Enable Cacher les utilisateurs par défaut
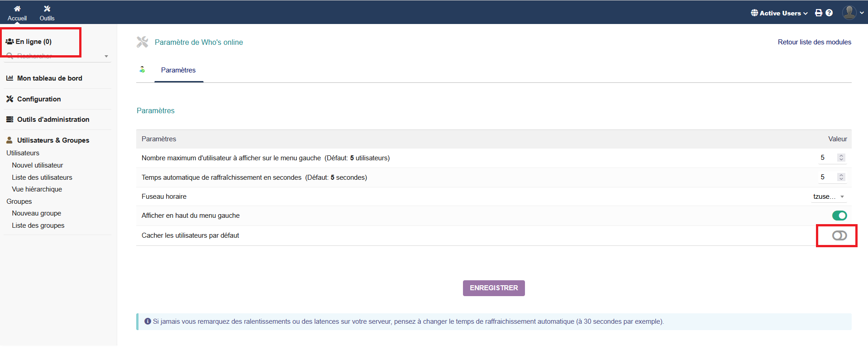This screenshot has width=868, height=350. click(x=839, y=235)
